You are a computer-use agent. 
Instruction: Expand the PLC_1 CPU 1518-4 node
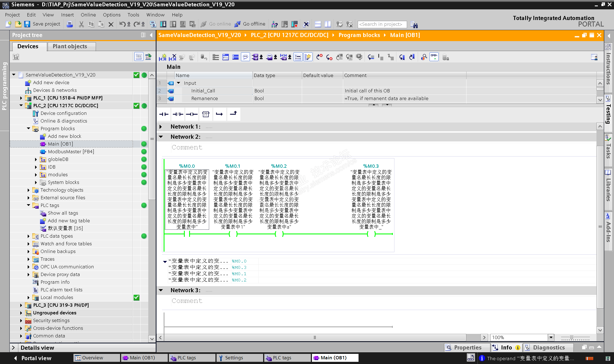coord(21,98)
